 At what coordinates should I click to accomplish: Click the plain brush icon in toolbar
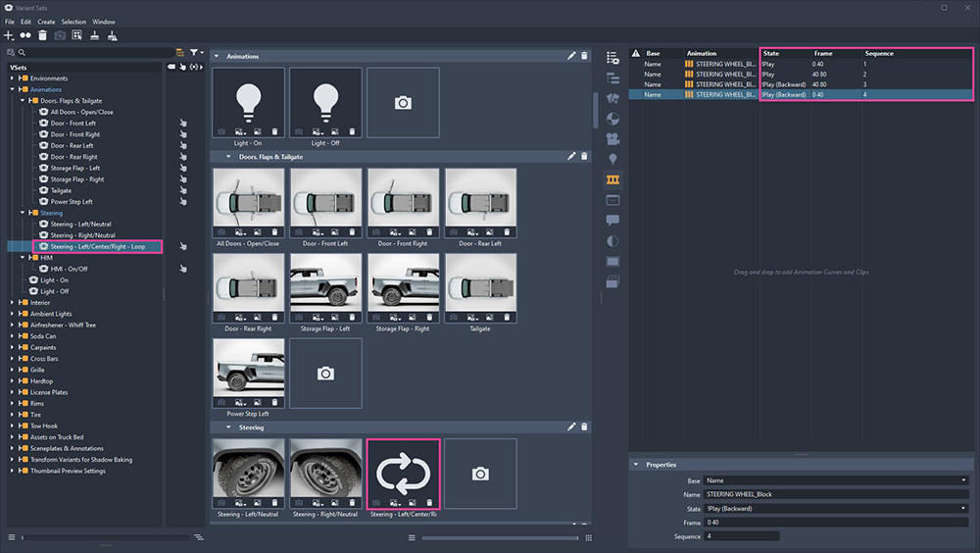coord(94,35)
